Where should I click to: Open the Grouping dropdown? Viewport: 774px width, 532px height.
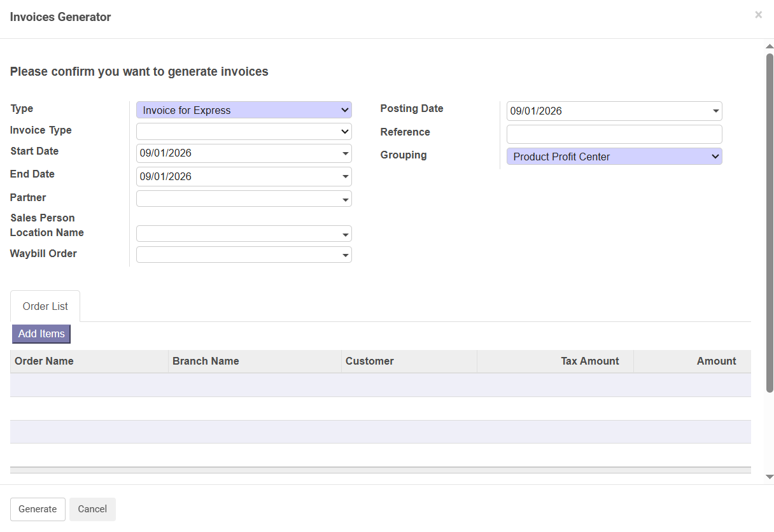click(614, 157)
